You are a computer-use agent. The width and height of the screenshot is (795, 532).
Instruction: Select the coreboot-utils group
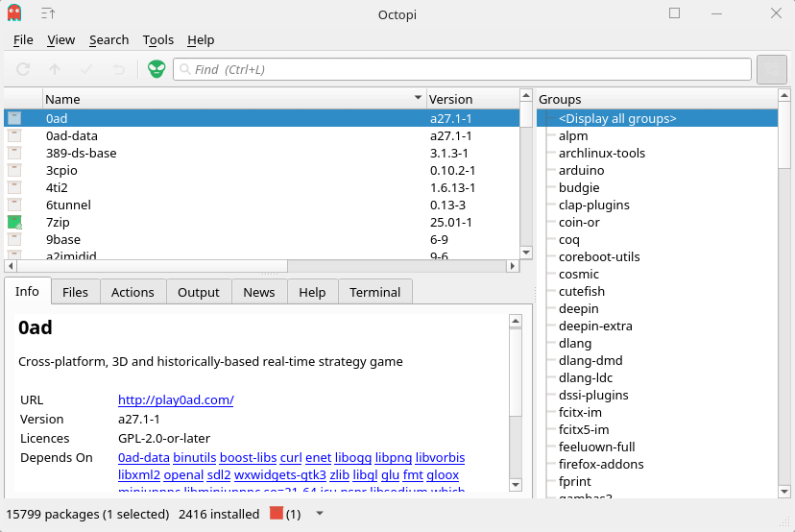click(599, 256)
